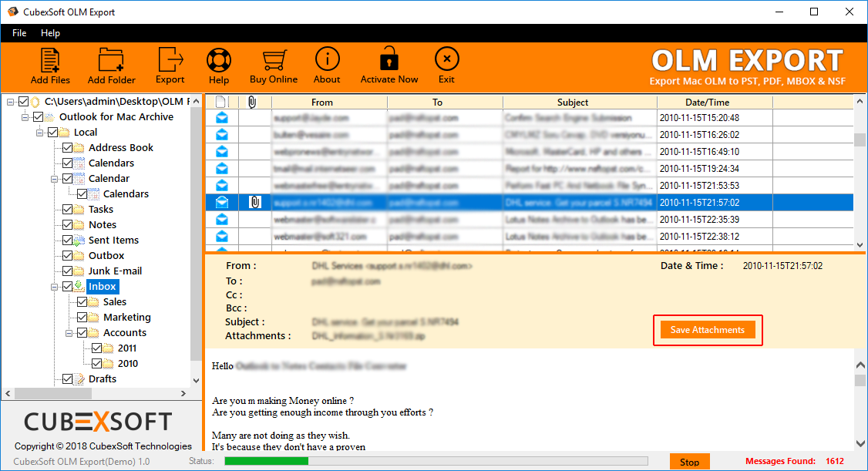Viewport: 868px width, 471px height.
Task: Collapse the Local folder node
Action: tap(40, 133)
